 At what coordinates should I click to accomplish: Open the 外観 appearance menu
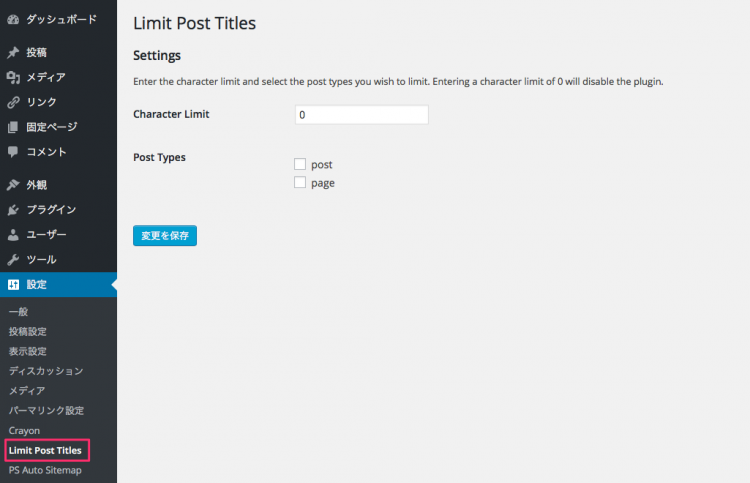coord(37,185)
